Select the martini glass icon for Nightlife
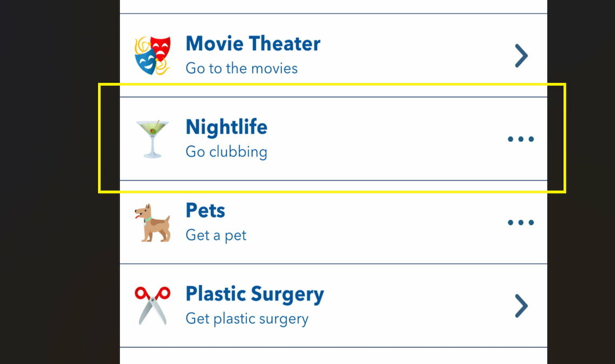Screen dimensions: 615x364 [x=154, y=138]
